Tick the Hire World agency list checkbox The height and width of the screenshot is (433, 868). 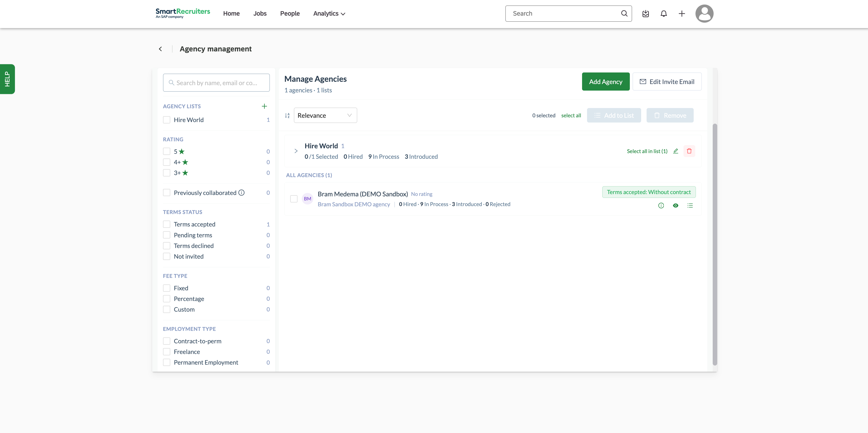166,120
